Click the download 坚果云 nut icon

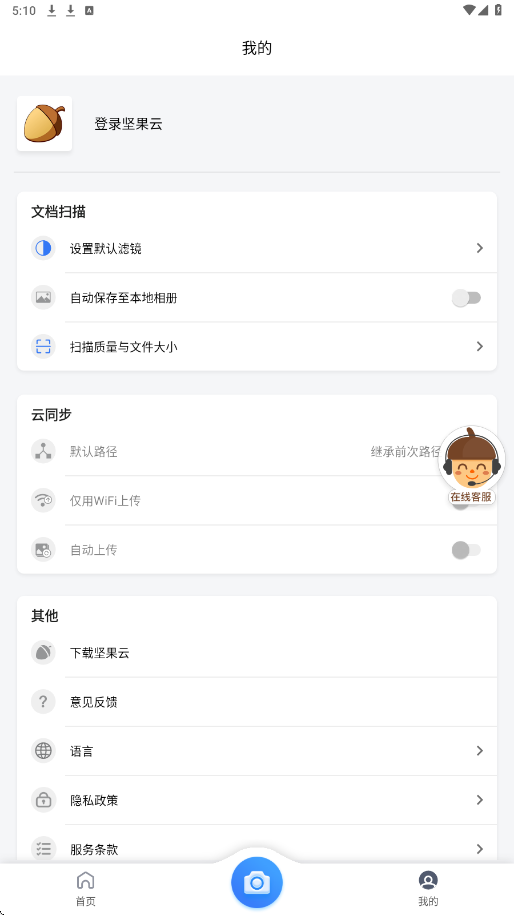pyautogui.click(x=43, y=653)
